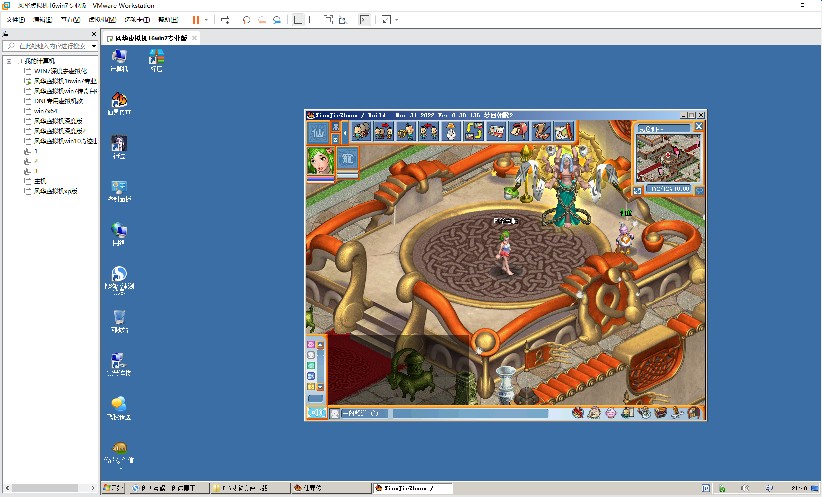822x497 pixels.
Task: Click the orange fox shortcut on guest desktop
Action: (x=120, y=103)
